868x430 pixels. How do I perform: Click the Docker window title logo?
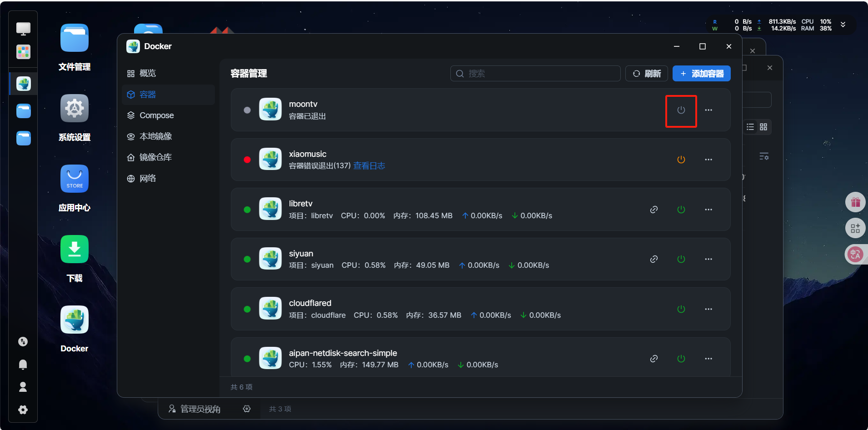point(133,46)
